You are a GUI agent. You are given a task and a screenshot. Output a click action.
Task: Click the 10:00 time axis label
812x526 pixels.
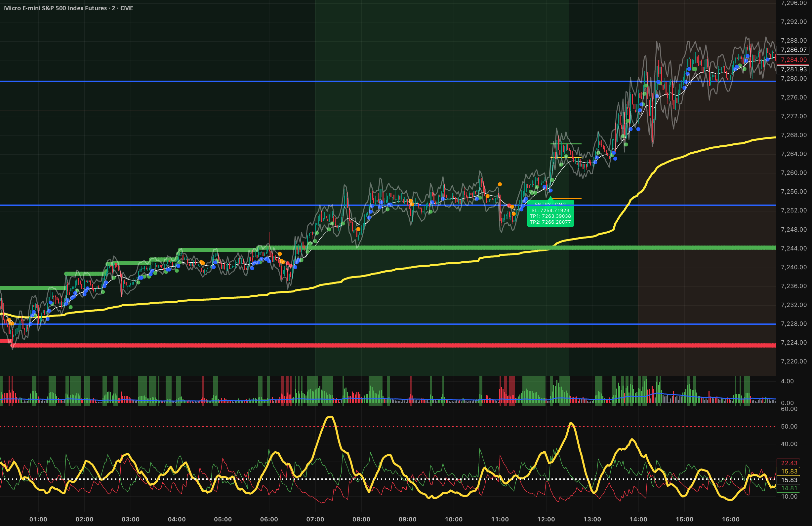click(453, 519)
